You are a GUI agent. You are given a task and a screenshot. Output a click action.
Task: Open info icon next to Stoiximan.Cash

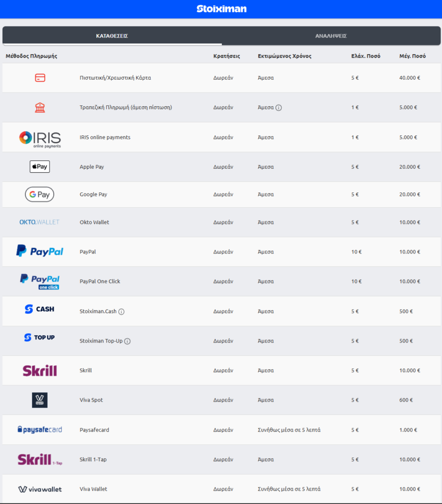121,312
